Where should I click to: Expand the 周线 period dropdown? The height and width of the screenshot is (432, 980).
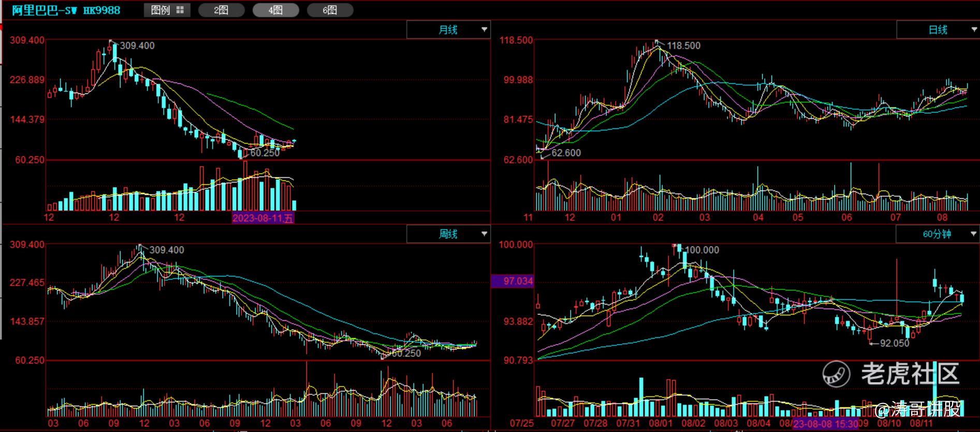tap(448, 234)
